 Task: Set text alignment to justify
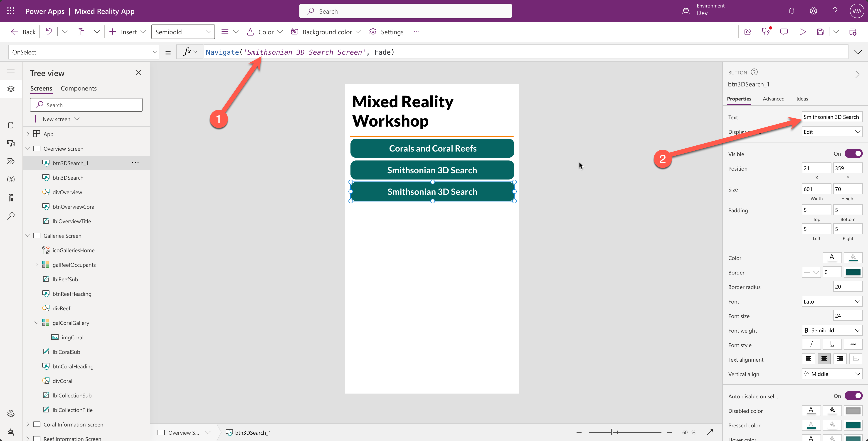(856, 359)
